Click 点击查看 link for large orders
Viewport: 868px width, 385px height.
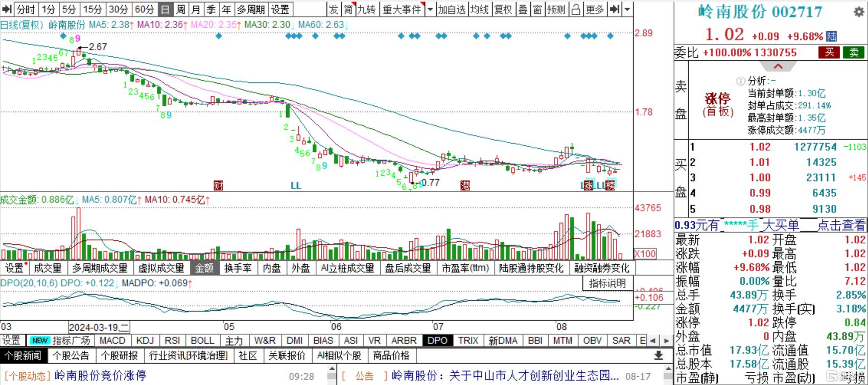coord(841,225)
